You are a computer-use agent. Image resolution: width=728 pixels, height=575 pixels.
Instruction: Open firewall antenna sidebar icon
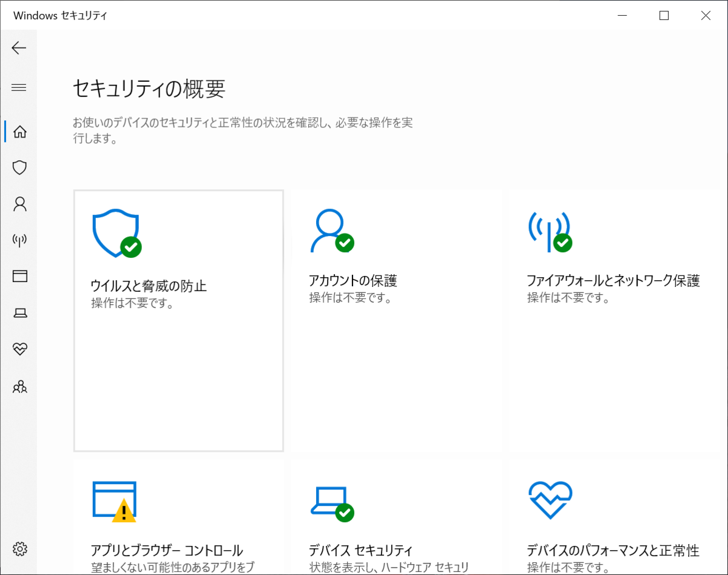[20, 240]
